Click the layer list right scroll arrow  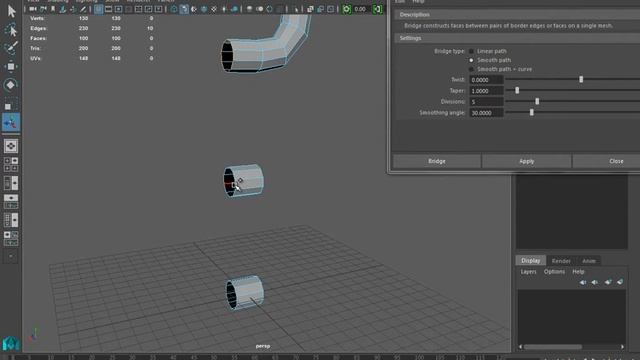(622, 347)
